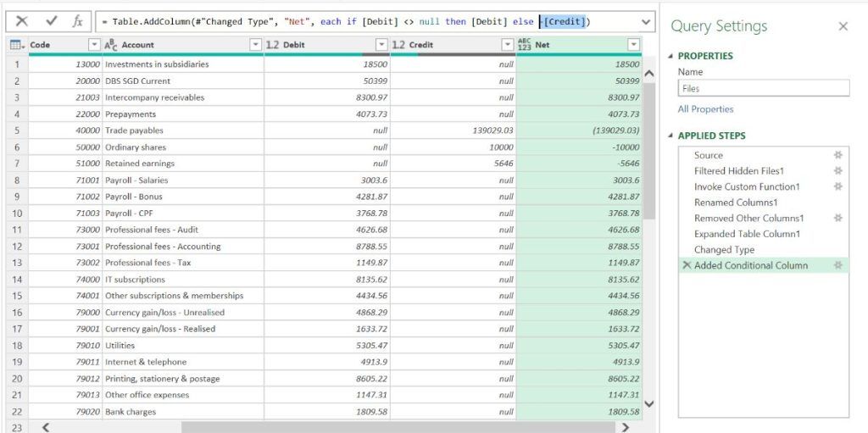
Task: Open the All Properties link
Action: pyautogui.click(x=705, y=109)
